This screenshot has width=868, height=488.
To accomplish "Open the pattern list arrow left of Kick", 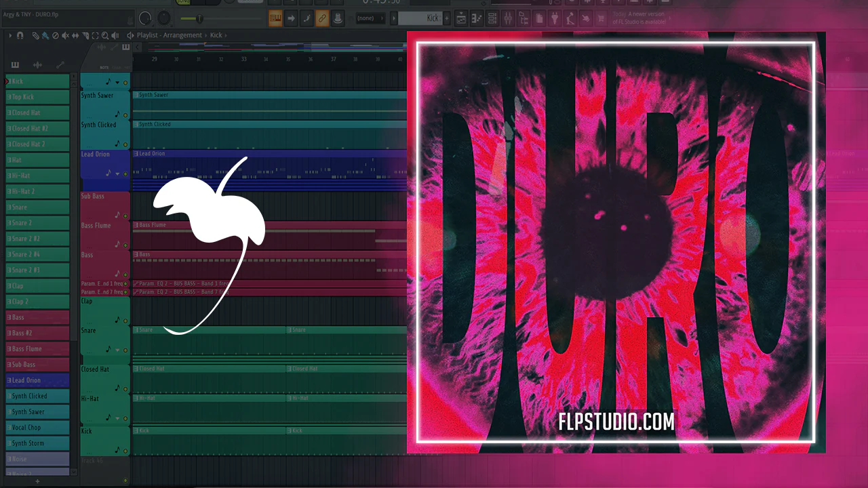I will click(x=395, y=18).
